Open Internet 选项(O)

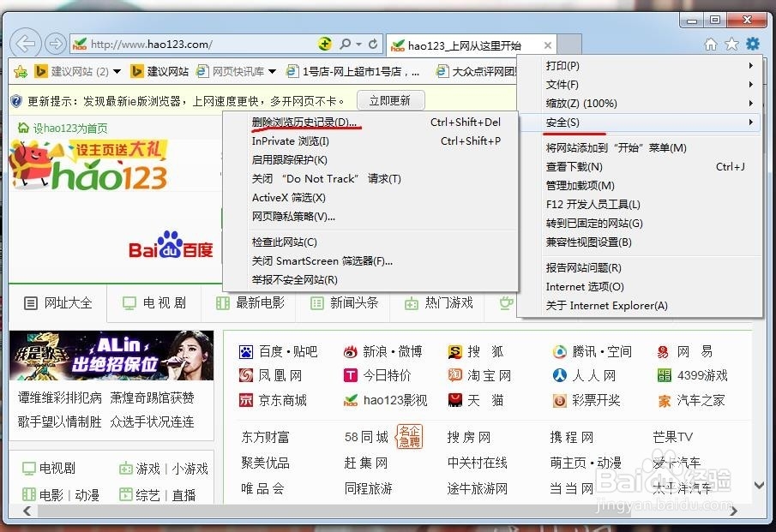point(640,286)
